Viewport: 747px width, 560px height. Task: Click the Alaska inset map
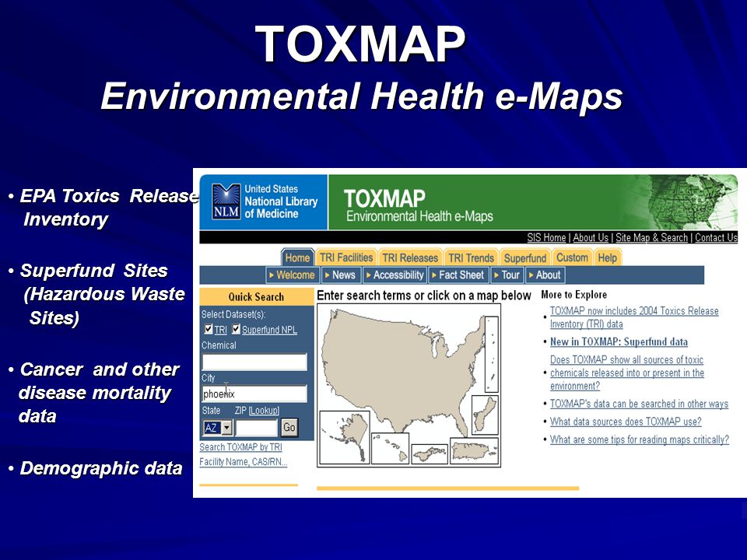(x=345, y=437)
